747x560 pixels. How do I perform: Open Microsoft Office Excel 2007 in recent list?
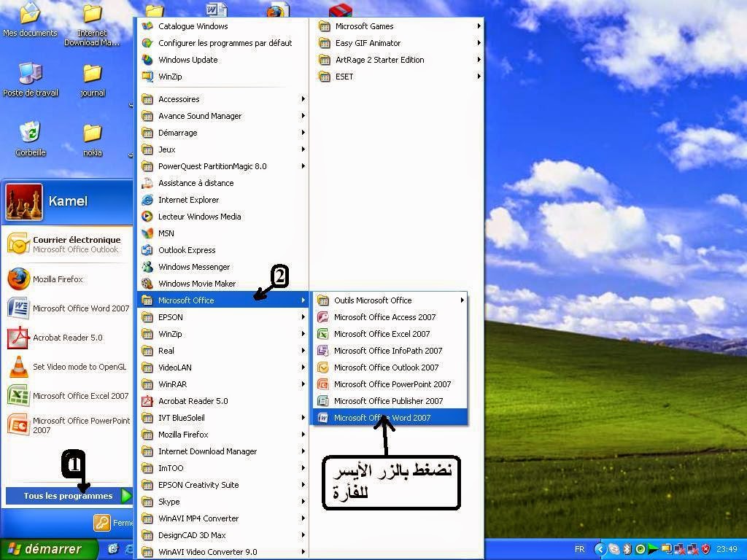(x=67, y=396)
